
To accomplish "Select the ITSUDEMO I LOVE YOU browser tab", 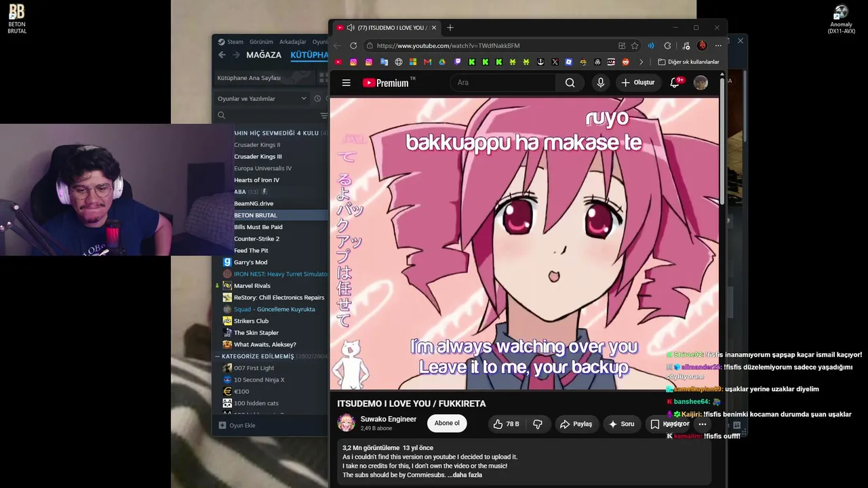I will (385, 28).
